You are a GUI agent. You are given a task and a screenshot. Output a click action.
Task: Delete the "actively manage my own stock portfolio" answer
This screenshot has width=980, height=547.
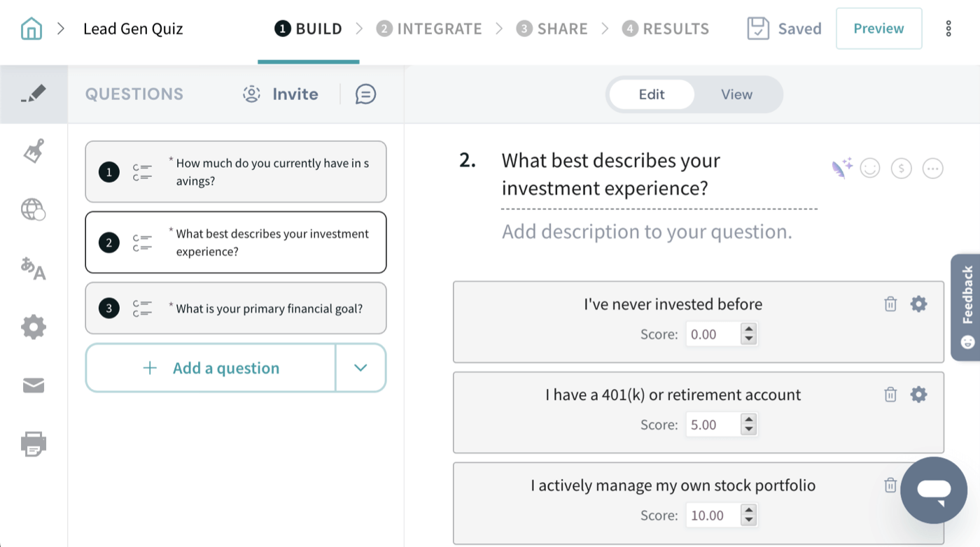pos(890,485)
